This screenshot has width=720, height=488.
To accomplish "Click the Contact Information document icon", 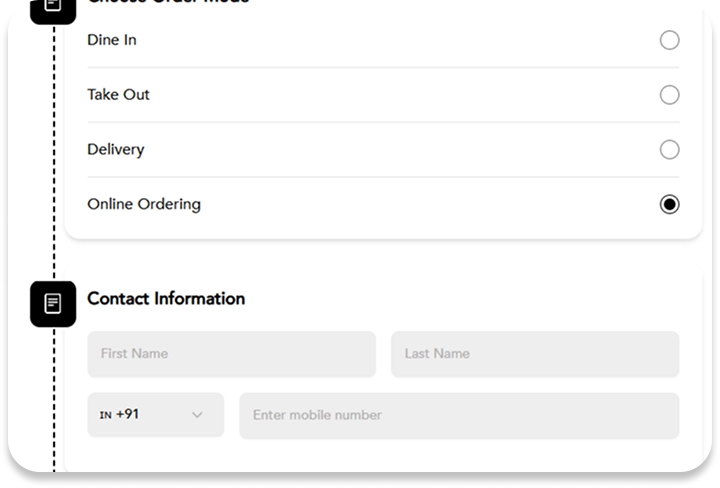I will [x=53, y=303].
